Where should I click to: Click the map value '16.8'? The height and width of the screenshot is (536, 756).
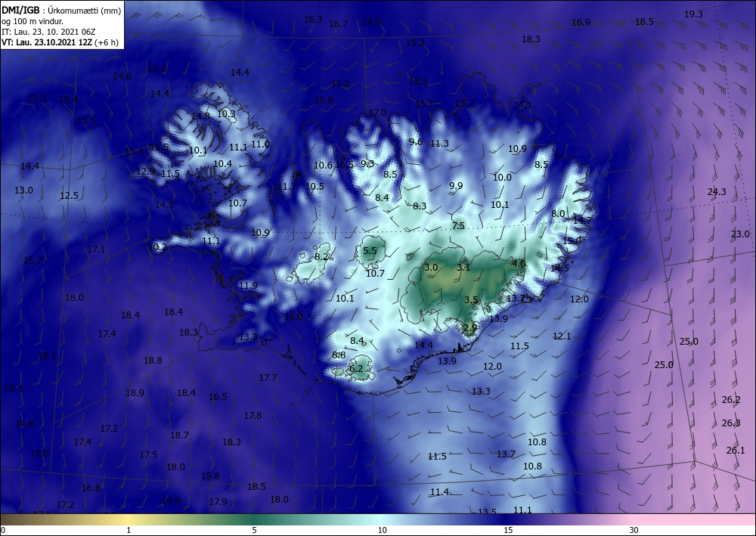pyautogui.click(x=91, y=488)
